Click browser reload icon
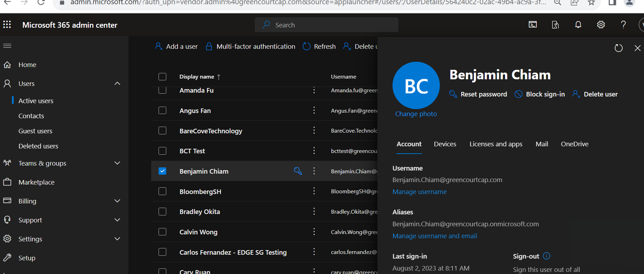Viewport: 644px width, 274px height. tap(41, 2)
